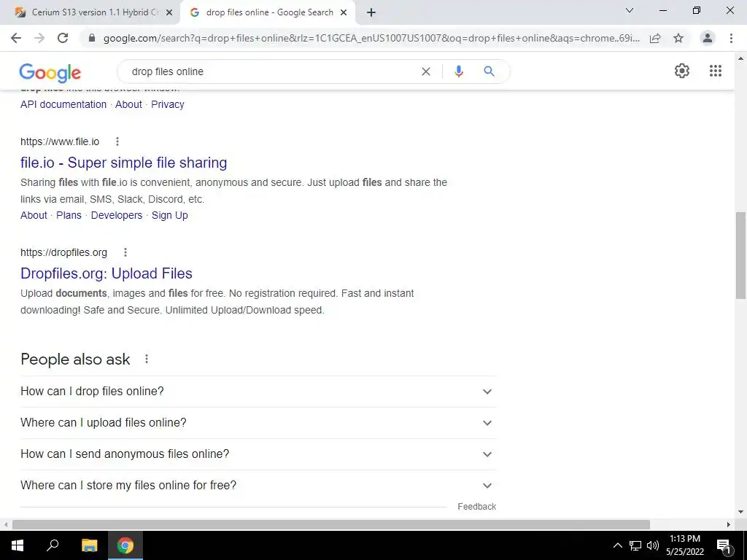Click the scroll right arrow
747x560 pixels.
tap(729, 525)
